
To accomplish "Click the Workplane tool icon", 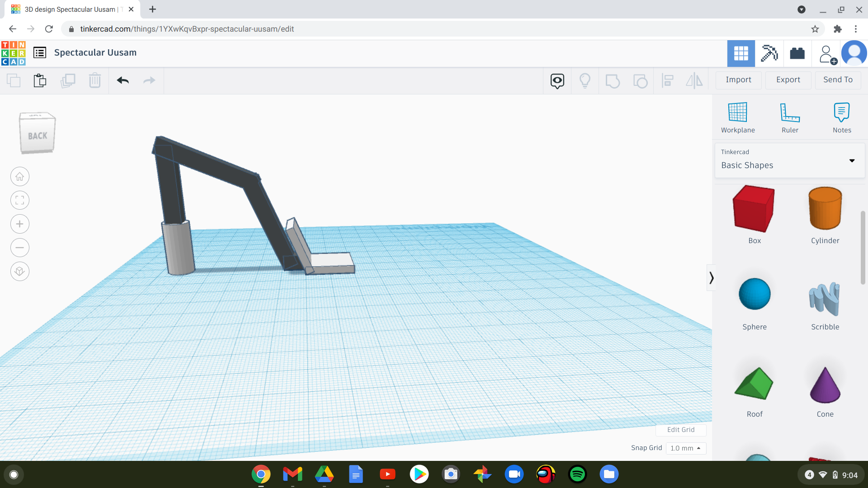I will 738,116.
